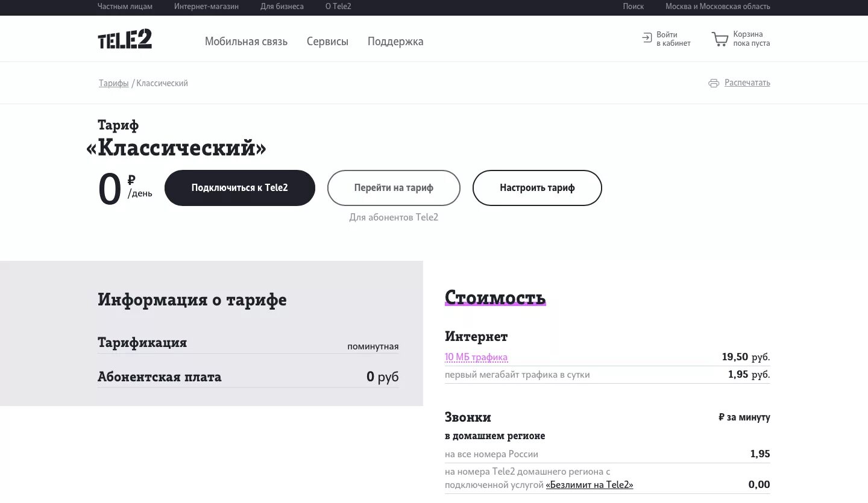This screenshot has height=503, width=868.
Task: Click Поиск in the top bar
Action: coord(633,7)
